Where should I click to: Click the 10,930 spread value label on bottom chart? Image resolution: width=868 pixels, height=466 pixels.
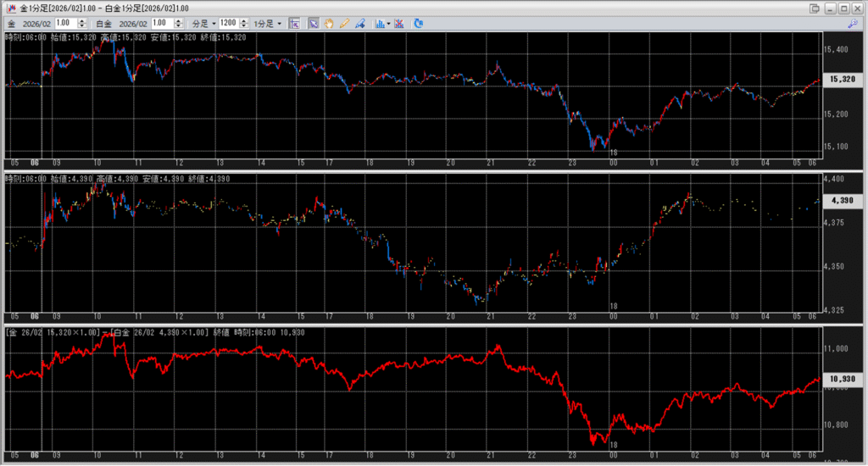point(841,380)
